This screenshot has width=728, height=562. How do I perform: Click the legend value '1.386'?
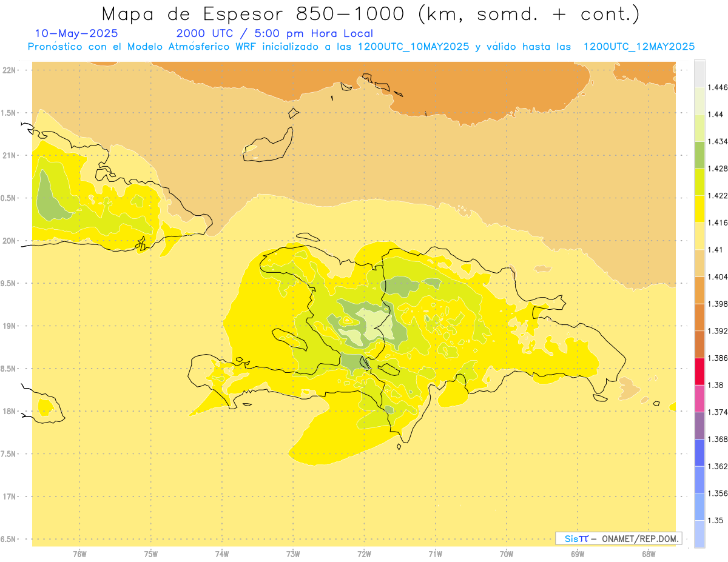(718, 358)
